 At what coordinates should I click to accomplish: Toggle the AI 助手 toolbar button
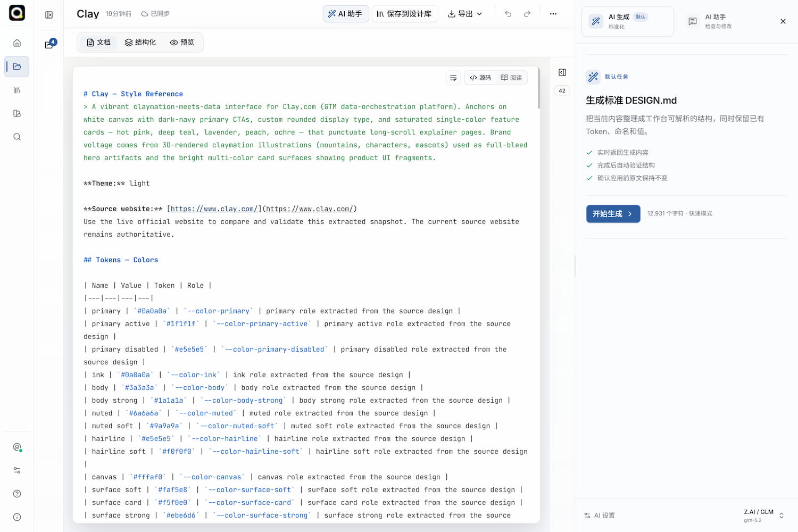coord(346,14)
